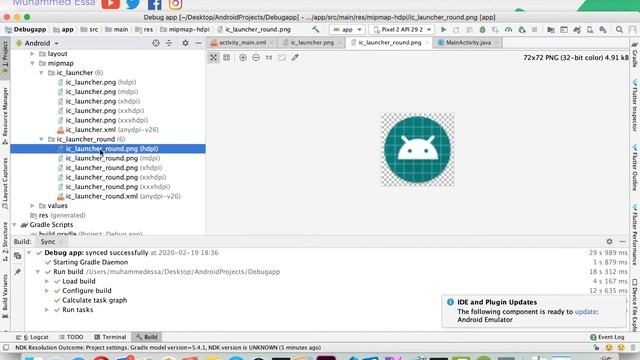Collapse the mipmap folder
Screen dimensions: 640x360
coord(32,63)
